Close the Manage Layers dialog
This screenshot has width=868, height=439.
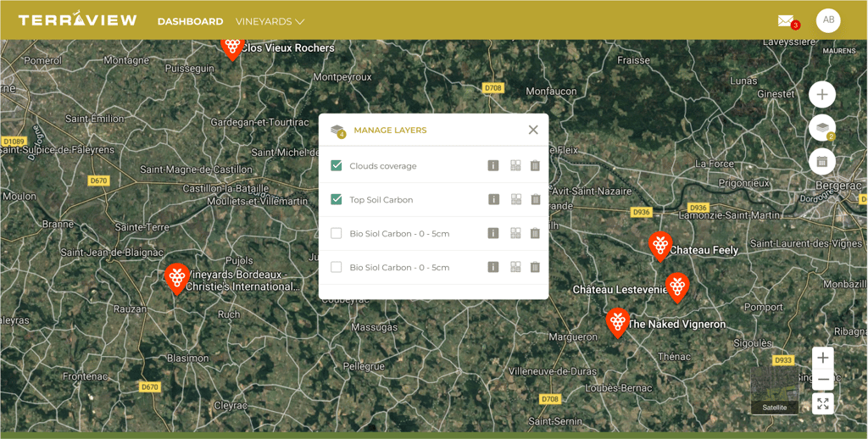tap(533, 130)
